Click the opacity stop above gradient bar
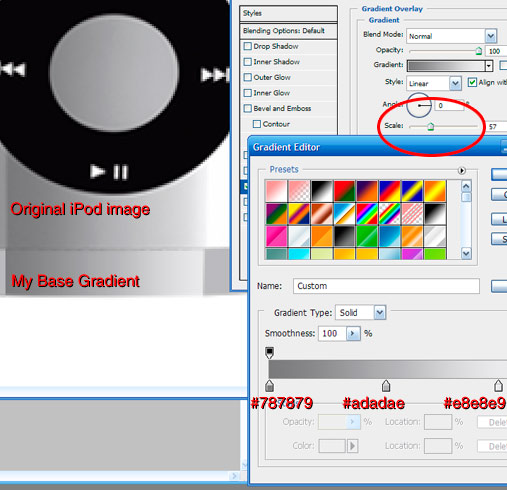 click(x=270, y=352)
